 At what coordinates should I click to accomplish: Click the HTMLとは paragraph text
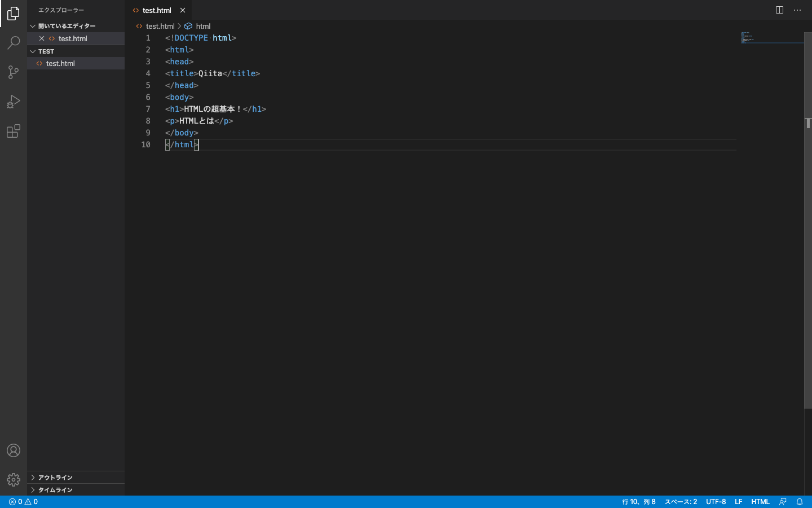(197, 121)
